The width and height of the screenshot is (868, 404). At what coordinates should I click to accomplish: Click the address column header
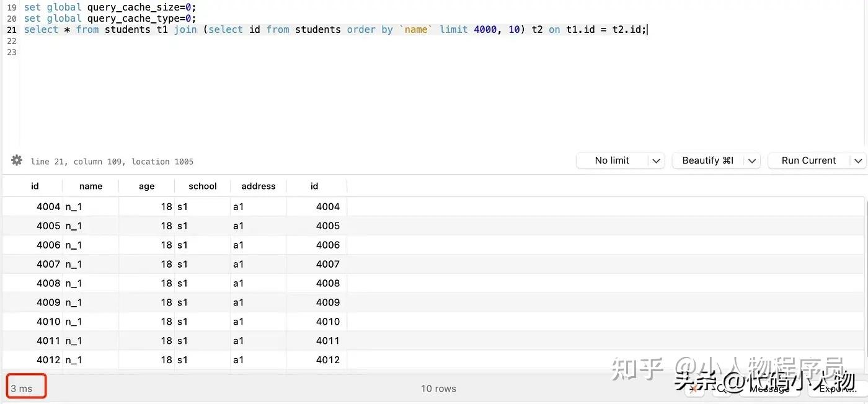coord(258,186)
